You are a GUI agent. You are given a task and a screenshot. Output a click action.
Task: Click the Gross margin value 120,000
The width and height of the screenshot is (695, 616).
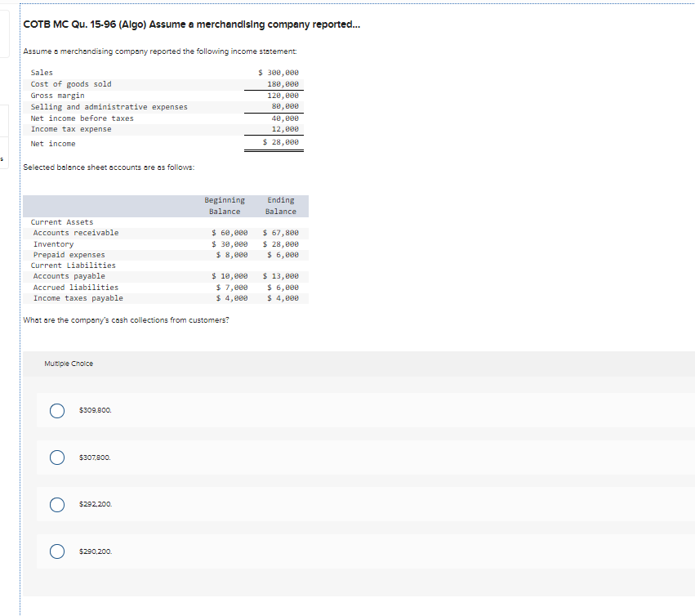283,96
